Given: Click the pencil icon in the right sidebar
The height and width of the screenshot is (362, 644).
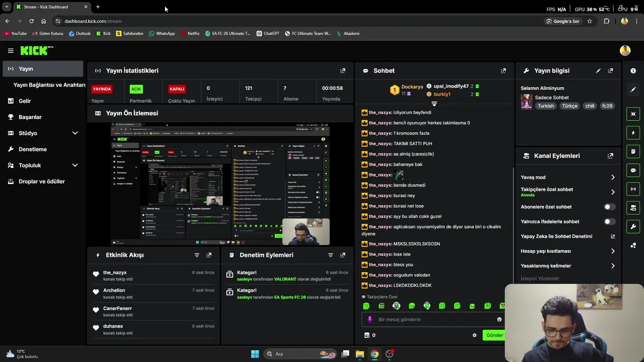Looking at the screenshot, I should 633,89.
